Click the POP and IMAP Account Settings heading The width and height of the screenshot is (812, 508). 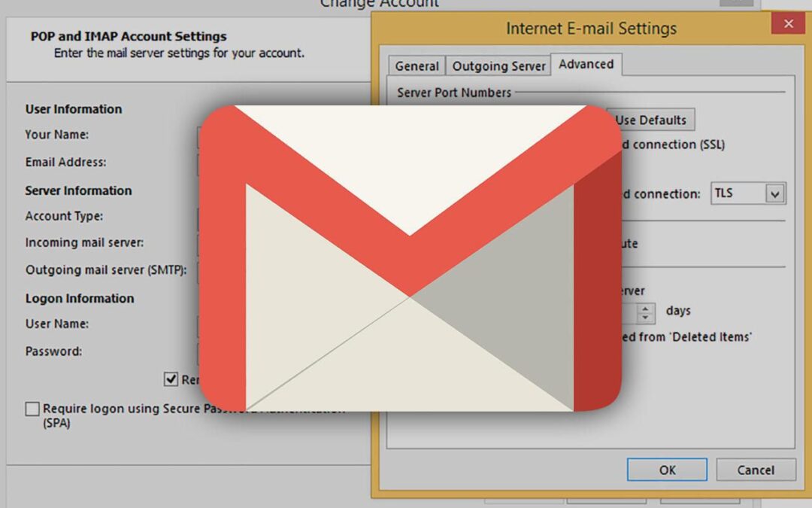pyautogui.click(x=129, y=36)
